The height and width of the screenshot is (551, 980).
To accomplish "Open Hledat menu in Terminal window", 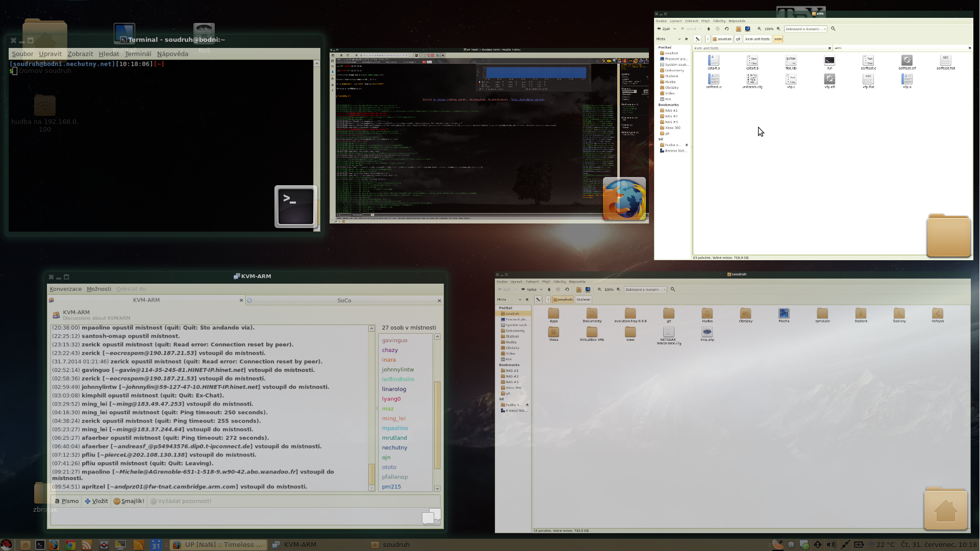I will point(109,54).
